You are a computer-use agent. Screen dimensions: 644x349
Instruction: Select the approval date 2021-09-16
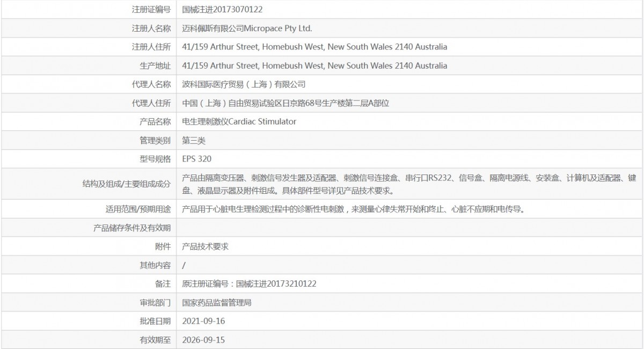click(x=204, y=321)
